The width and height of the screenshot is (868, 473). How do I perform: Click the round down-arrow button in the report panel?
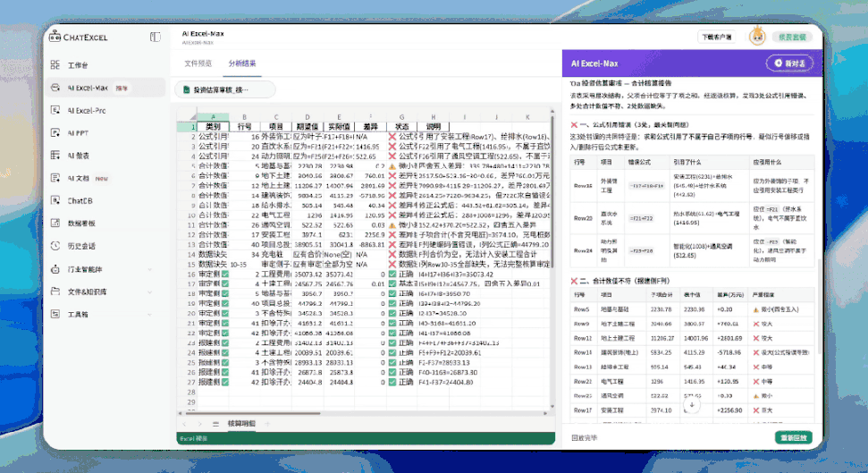click(691, 405)
